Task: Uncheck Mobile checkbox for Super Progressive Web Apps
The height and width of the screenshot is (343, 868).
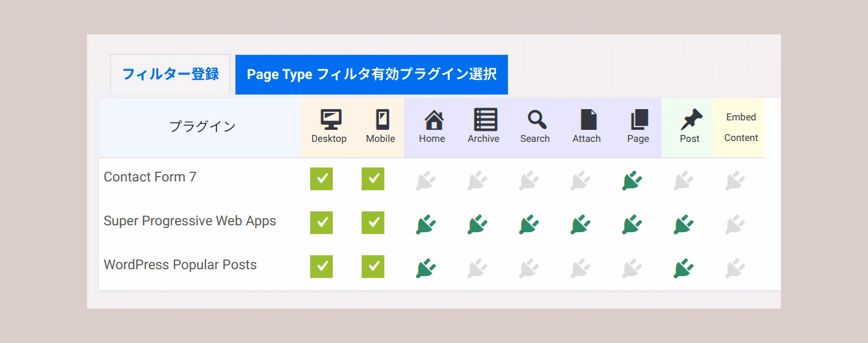Action: [x=373, y=223]
